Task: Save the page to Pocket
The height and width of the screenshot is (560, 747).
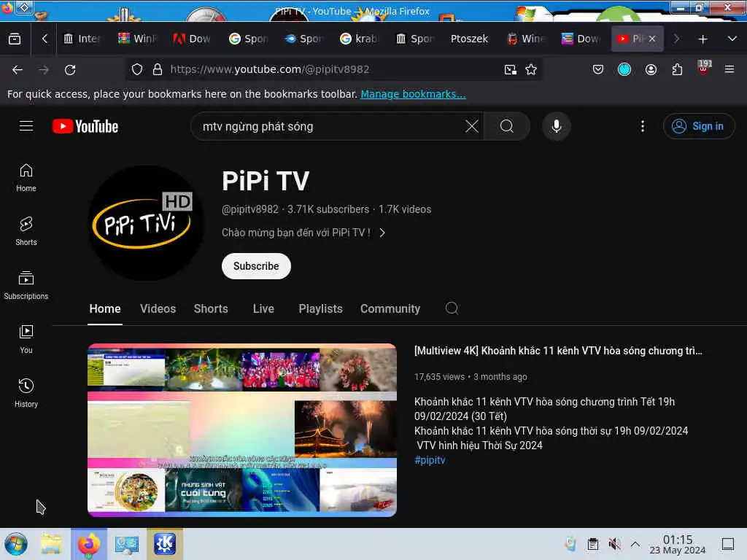Action: click(x=598, y=69)
